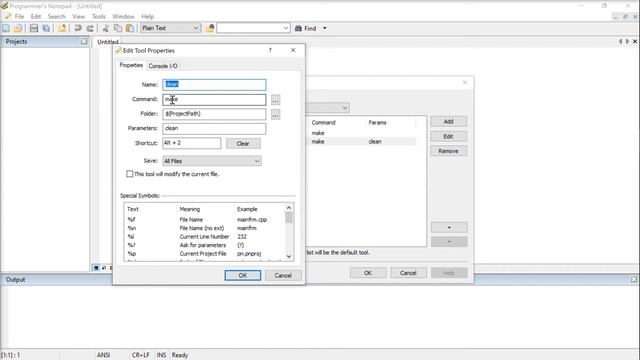
Task: Click the Add button in the Options dialog
Action: [x=449, y=122]
